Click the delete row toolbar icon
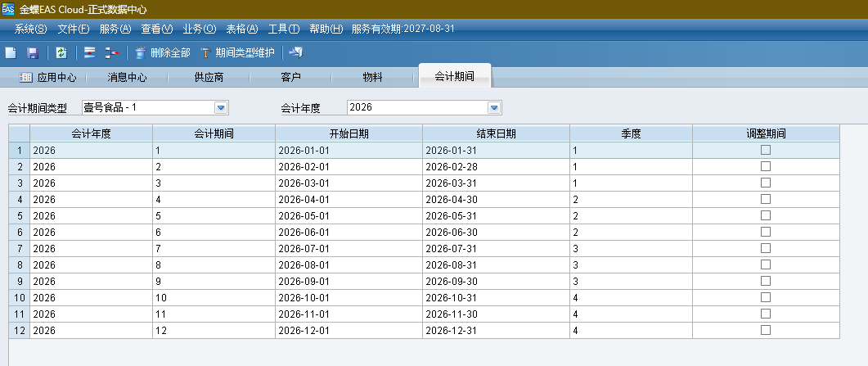Screen dimensions: 868x366 click(x=112, y=53)
